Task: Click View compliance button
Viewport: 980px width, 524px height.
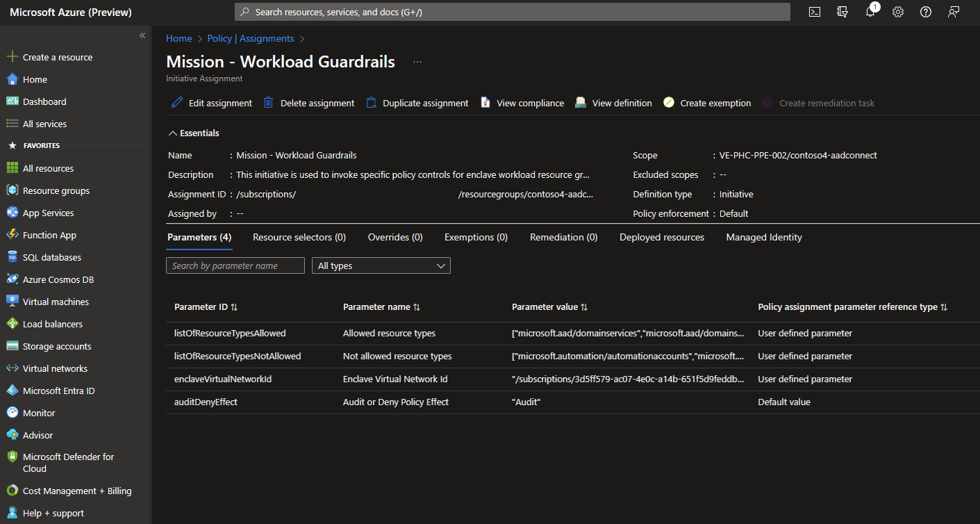Action: (522, 103)
